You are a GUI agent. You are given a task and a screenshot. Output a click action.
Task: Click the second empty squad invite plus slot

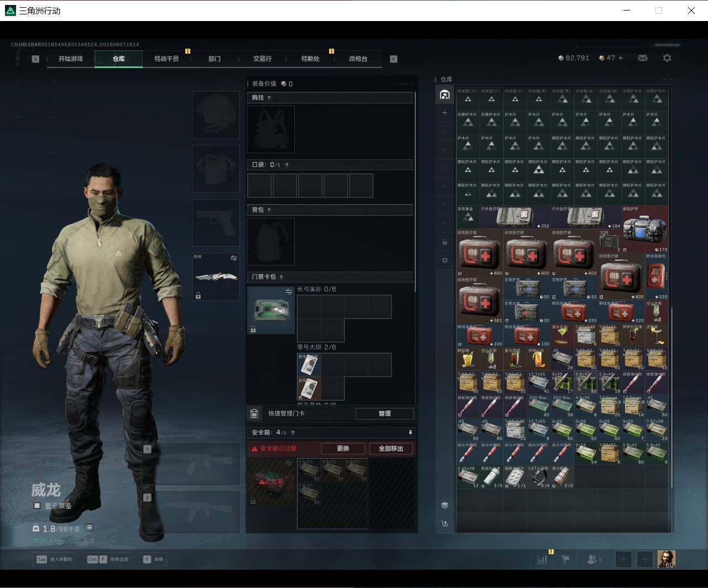click(x=644, y=559)
